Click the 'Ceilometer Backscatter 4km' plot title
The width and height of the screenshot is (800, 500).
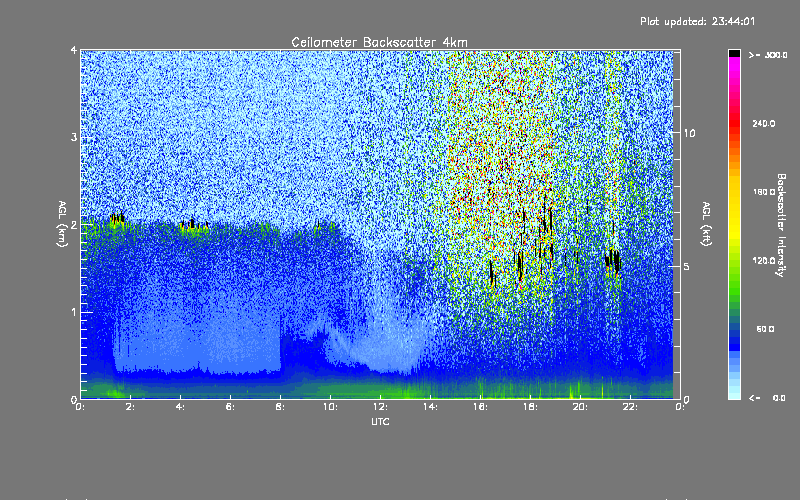click(x=379, y=42)
